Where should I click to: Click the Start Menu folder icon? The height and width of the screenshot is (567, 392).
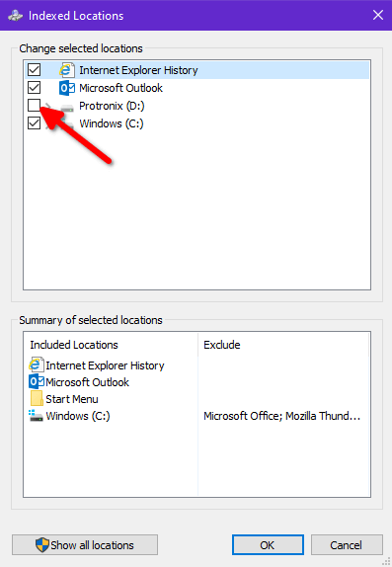pyautogui.click(x=37, y=398)
